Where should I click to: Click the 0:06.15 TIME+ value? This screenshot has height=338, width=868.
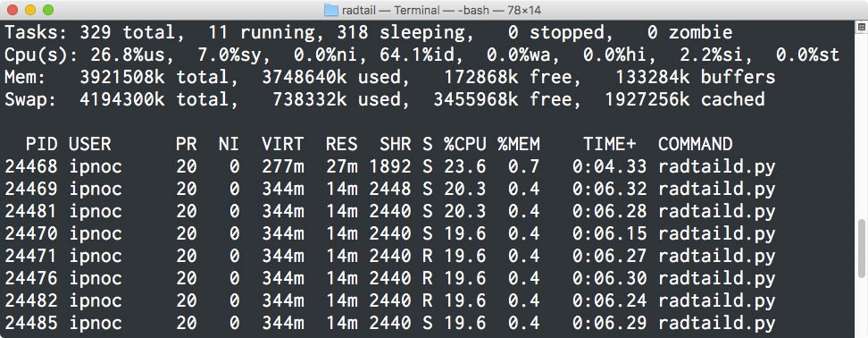point(610,233)
